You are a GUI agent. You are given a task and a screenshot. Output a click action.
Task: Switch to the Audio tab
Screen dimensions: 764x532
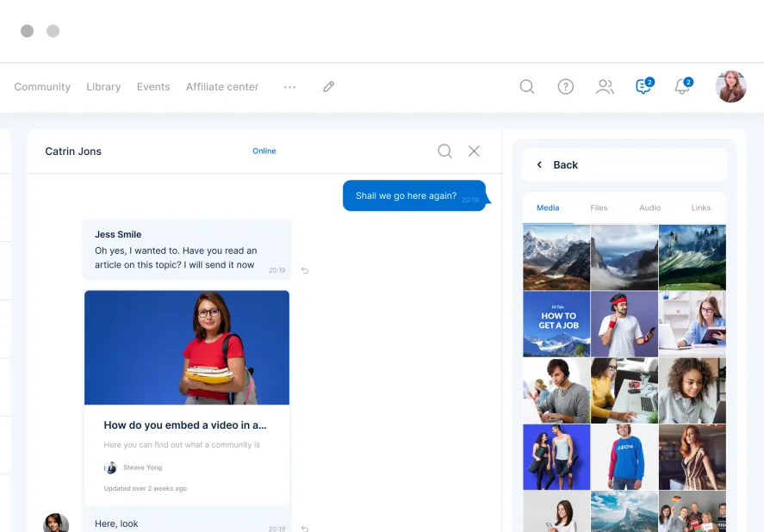click(x=649, y=207)
